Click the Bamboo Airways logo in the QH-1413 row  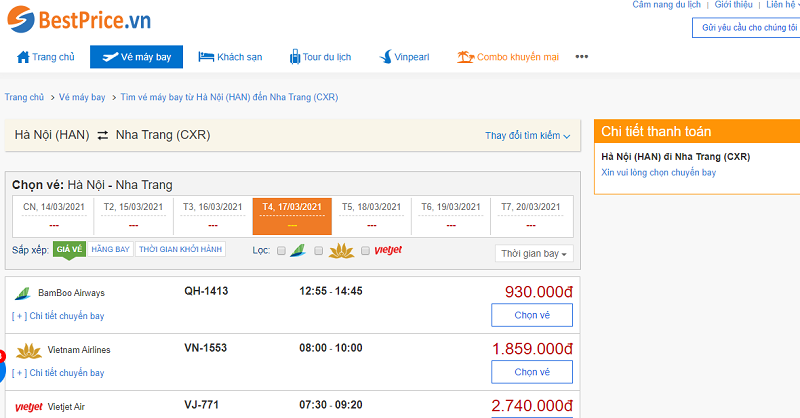point(22,293)
